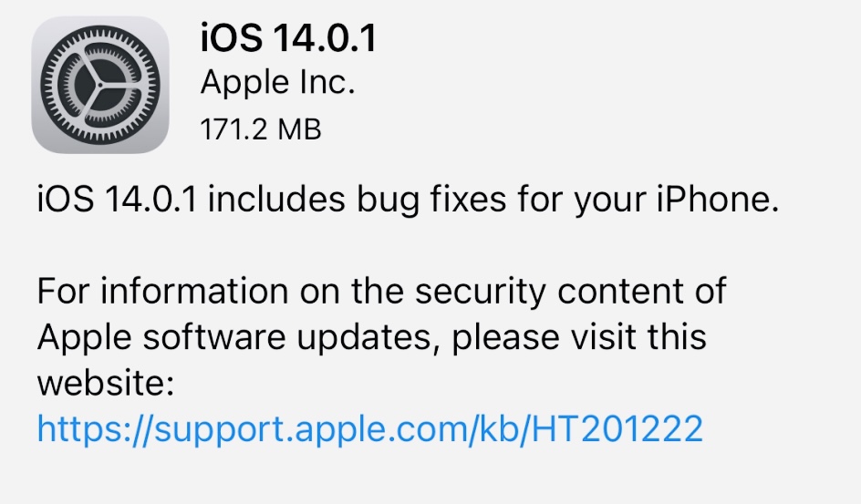Click the HT201222 part of the URL
The height and width of the screenshot is (504, 861).
pyautogui.click(x=617, y=428)
